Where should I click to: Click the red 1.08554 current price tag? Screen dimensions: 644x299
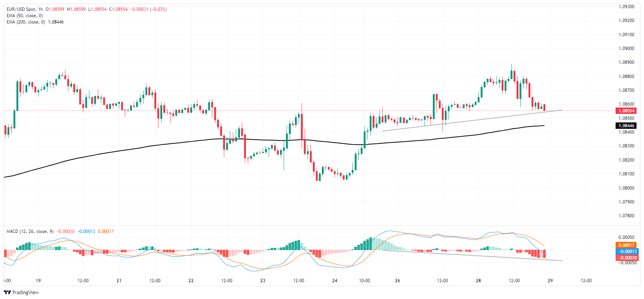pyautogui.click(x=626, y=111)
